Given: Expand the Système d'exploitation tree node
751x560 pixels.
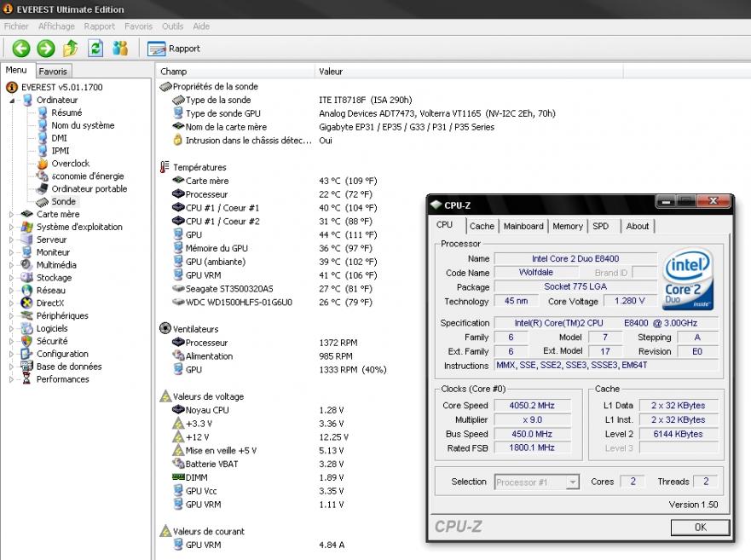Looking at the screenshot, I should (x=12, y=227).
